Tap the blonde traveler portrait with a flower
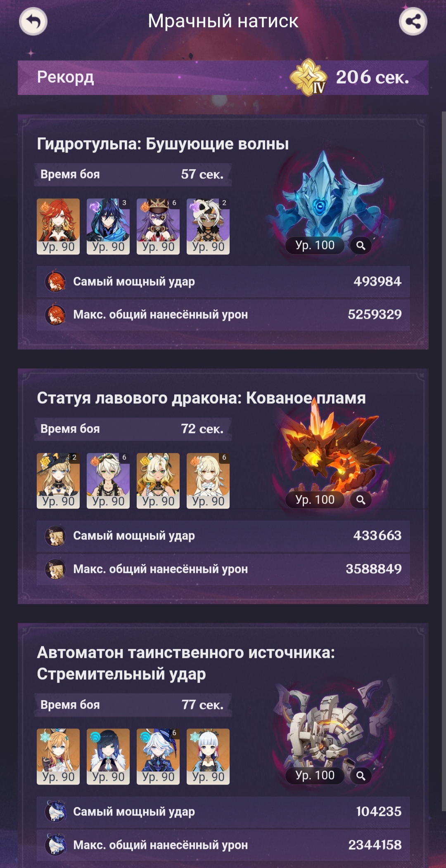Viewport: 446px width, 868px height. (208, 481)
